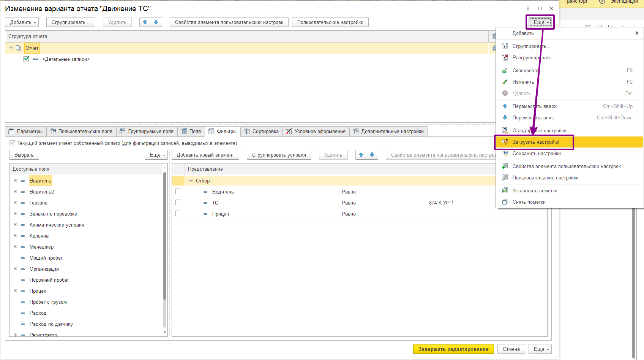This screenshot has height=360, width=644.
Task: Click the Пользовательские настройки menu icon
Action: pyautogui.click(x=505, y=178)
